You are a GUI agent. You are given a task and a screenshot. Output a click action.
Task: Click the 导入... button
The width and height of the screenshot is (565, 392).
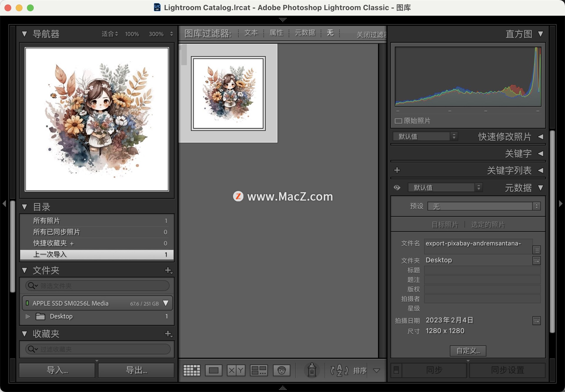[x=57, y=370]
